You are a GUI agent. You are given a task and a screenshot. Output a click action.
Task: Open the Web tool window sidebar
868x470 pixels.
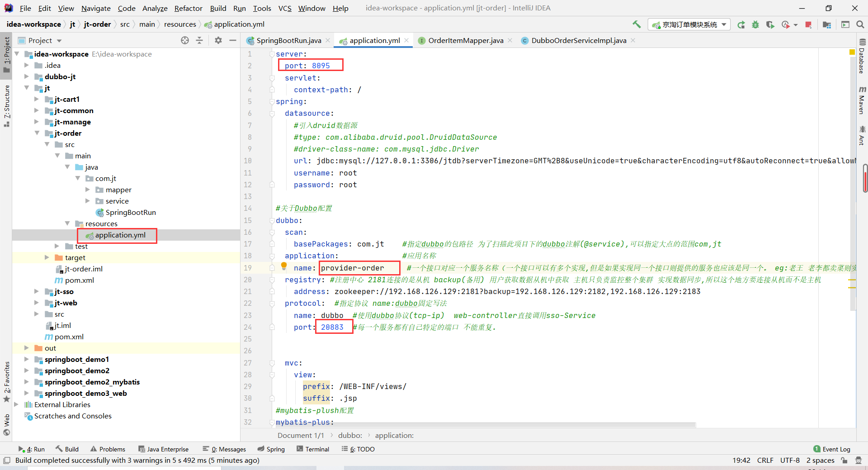pos(6,425)
